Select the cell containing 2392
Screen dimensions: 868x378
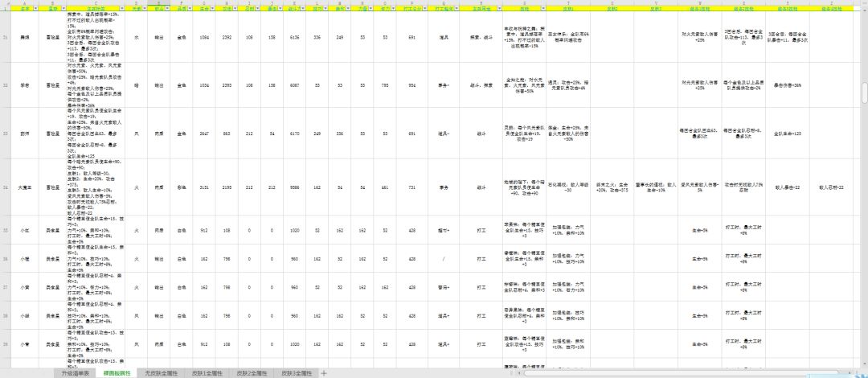coord(227,36)
